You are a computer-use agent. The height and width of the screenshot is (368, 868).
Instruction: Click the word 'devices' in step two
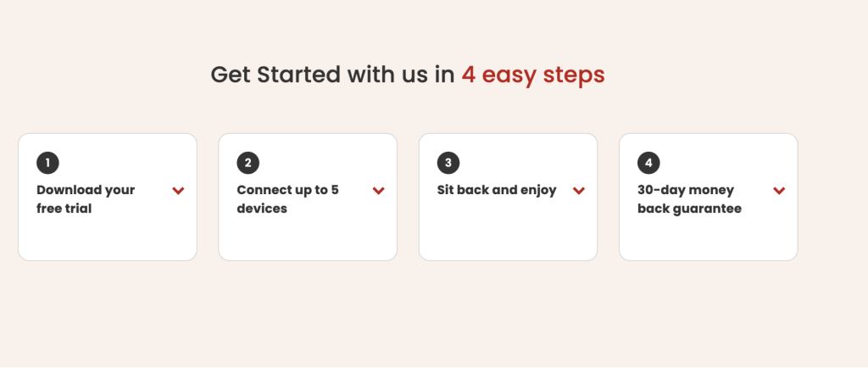click(x=262, y=209)
